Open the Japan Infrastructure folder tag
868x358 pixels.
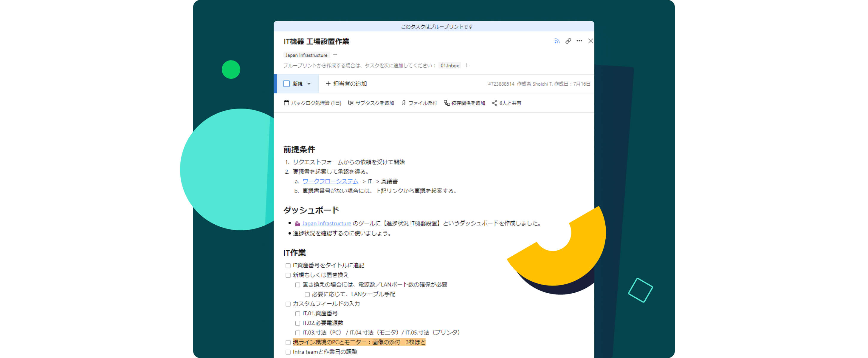point(306,55)
